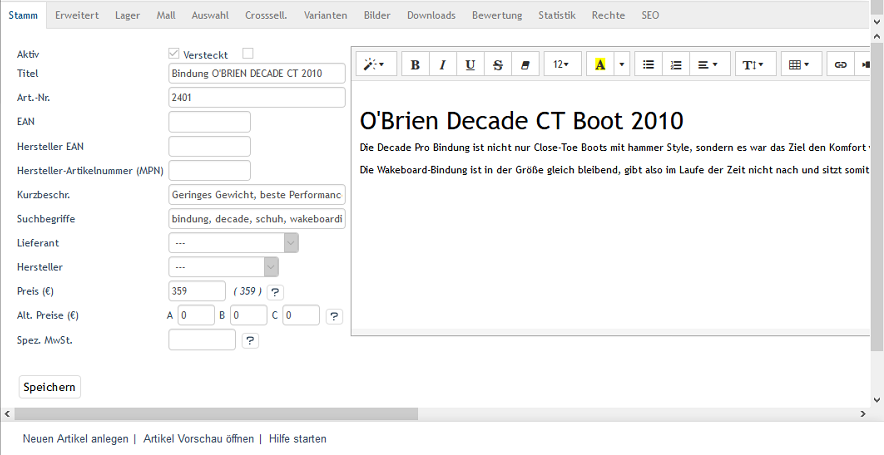Open the SEO tab
The image size is (884, 455).
click(x=650, y=16)
